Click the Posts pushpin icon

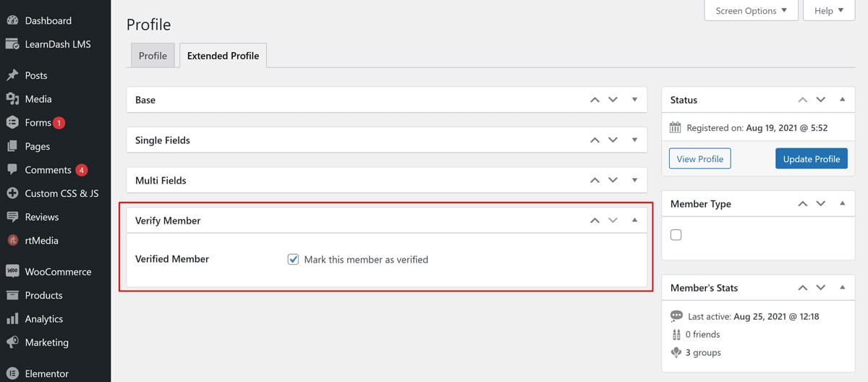pos(12,75)
